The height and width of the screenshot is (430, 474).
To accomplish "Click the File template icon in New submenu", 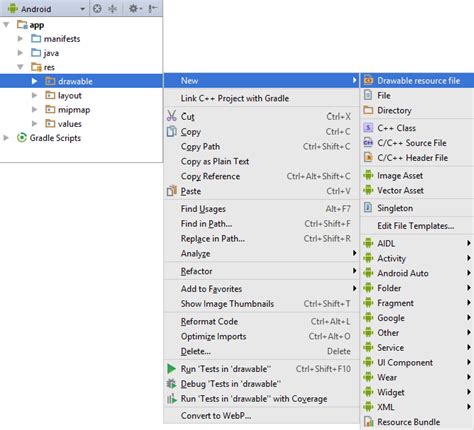I will (x=368, y=95).
